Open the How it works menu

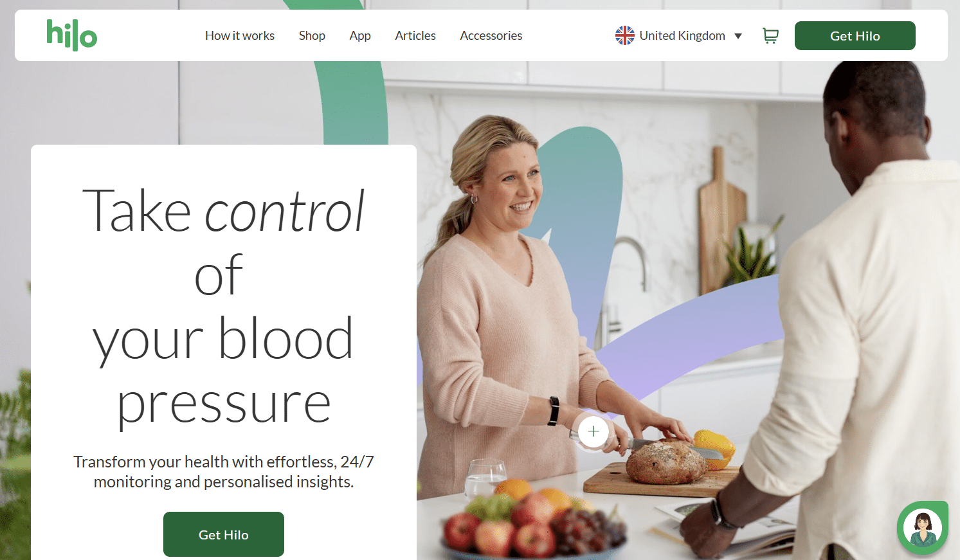tap(240, 35)
